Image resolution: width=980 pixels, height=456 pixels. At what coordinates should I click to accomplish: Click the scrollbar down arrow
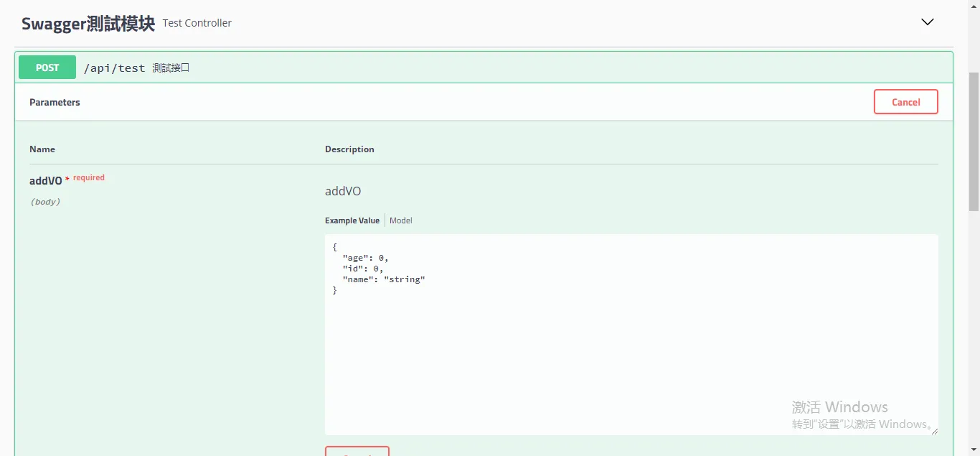coord(974,450)
